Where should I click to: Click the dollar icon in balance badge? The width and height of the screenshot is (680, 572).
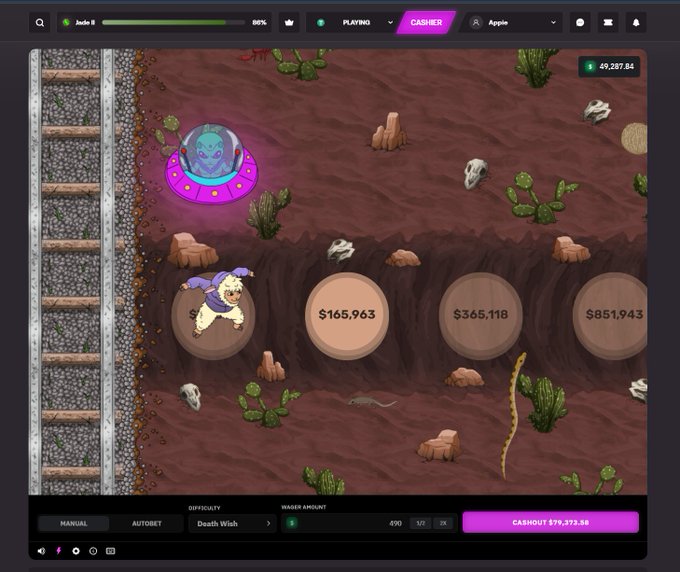point(589,66)
